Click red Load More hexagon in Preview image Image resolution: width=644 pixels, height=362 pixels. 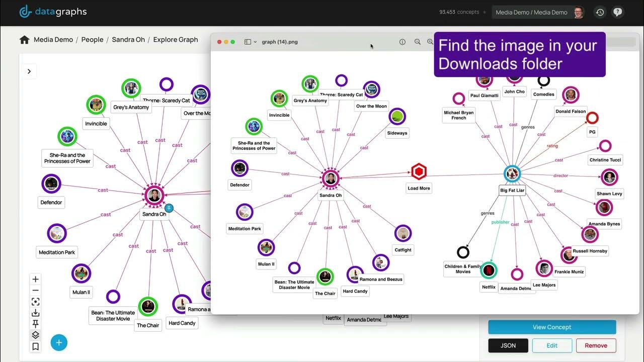pyautogui.click(x=419, y=172)
